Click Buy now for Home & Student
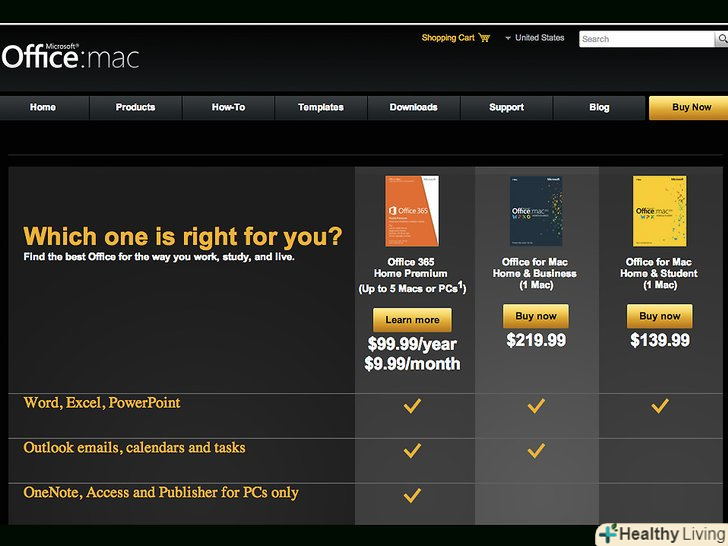 (660, 316)
